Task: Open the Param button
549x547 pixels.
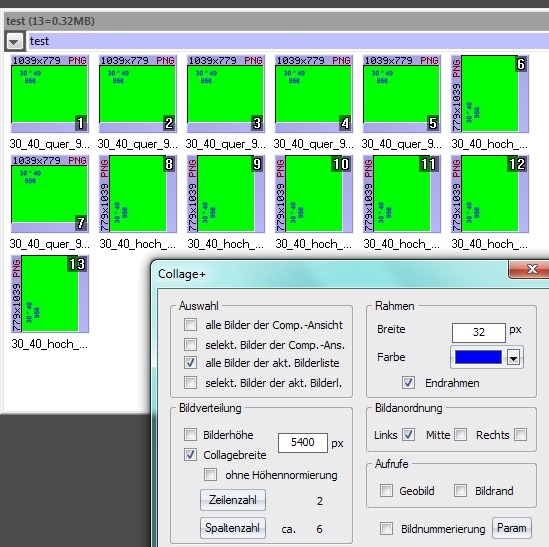Action: tap(512, 528)
